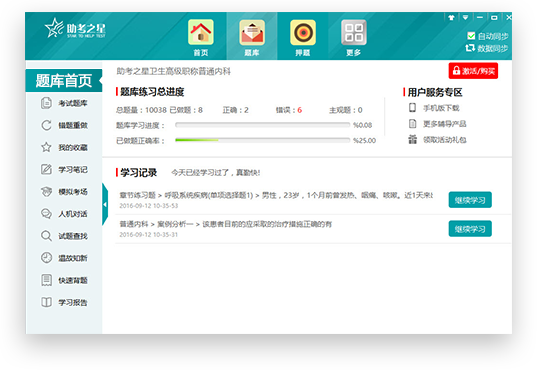Open 人机对话 chat icon item

tap(64, 214)
